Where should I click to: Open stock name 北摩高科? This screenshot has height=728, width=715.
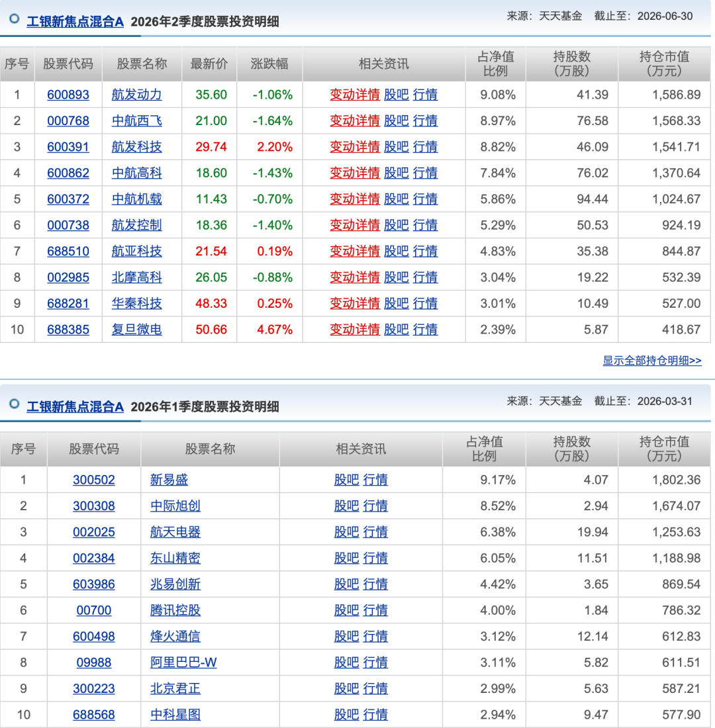tap(136, 277)
